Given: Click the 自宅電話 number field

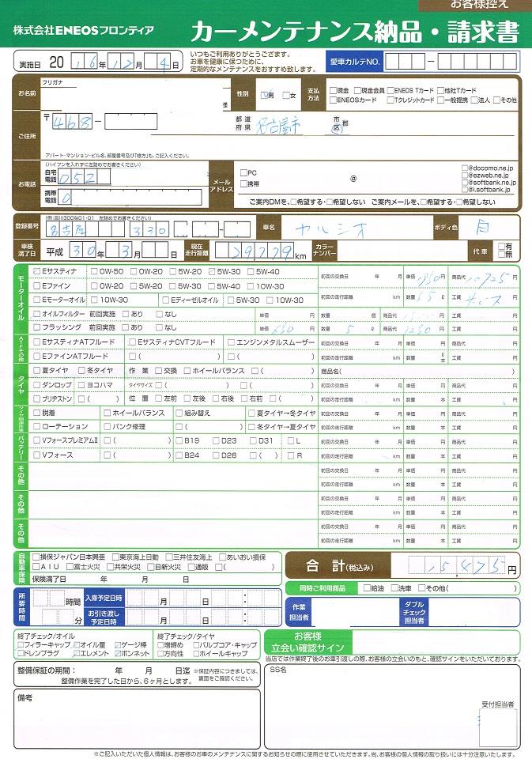Looking at the screenshot, I should pyautogui.click(x=85, y=177).
